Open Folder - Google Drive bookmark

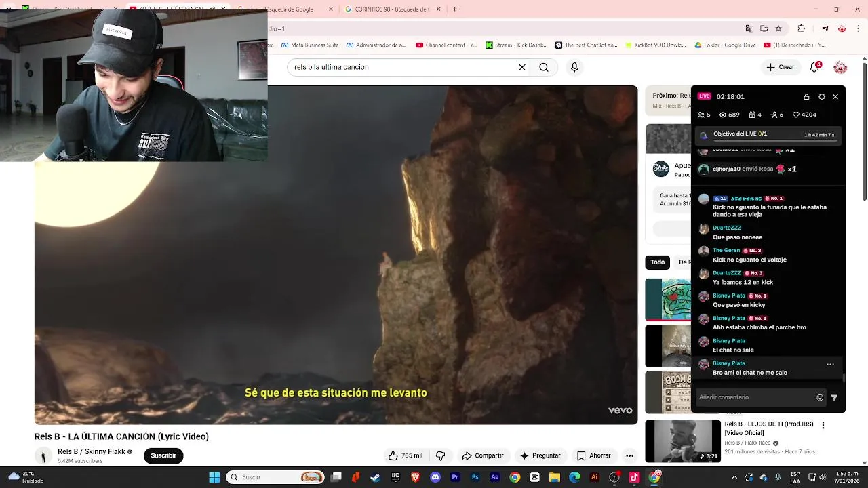[x=725, y=45]
